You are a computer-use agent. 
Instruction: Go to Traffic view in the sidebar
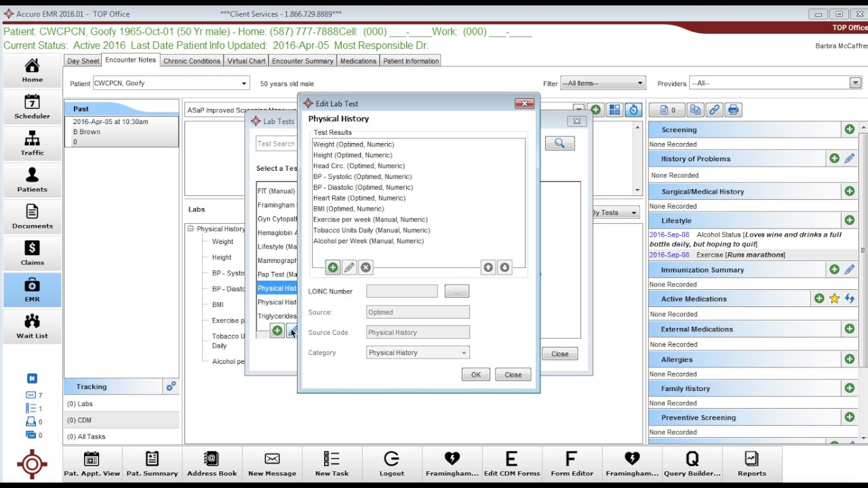pos(32,143)
